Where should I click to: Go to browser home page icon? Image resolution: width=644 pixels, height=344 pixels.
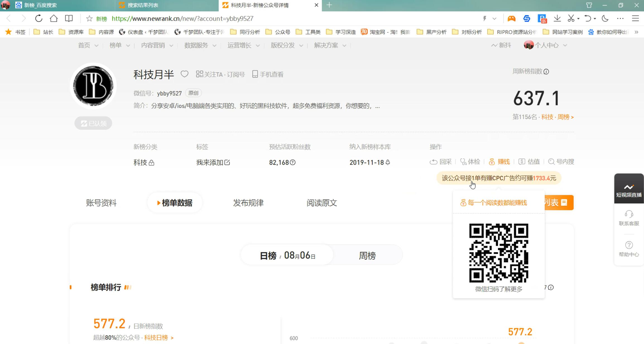[x=54, y=18]
